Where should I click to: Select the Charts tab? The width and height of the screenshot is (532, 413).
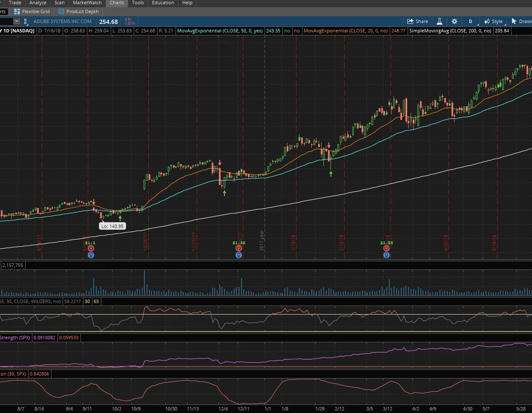(x=117, y=3)
